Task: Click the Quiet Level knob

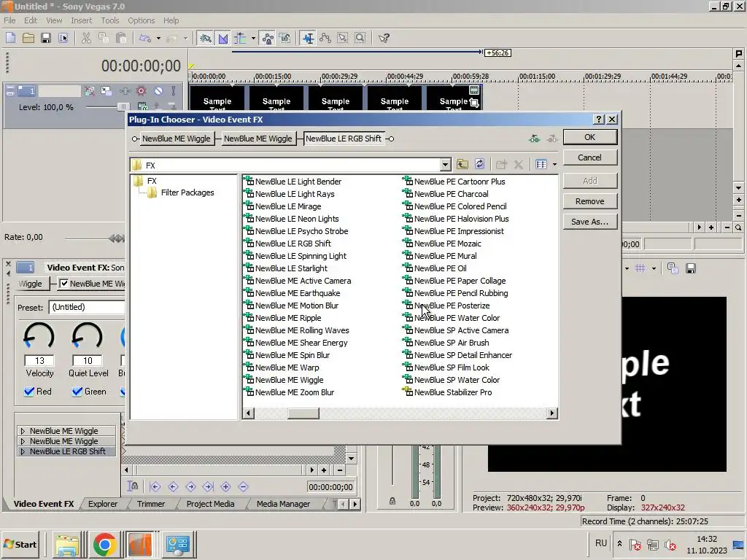Action: coord(88,336)
